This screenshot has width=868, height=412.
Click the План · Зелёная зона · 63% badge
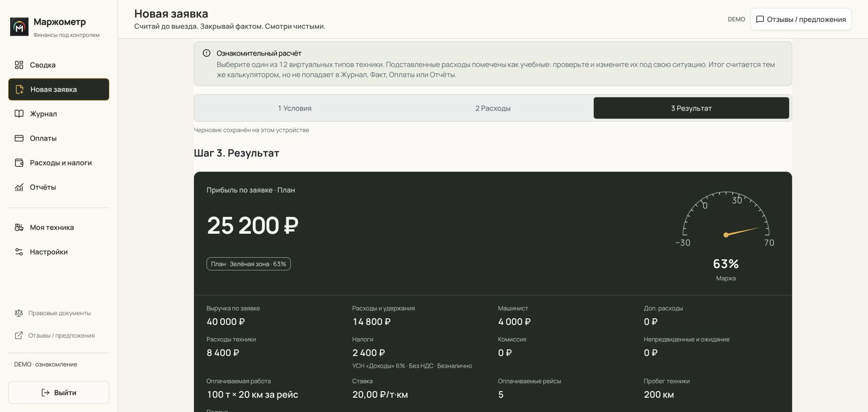tap(248, 264)
